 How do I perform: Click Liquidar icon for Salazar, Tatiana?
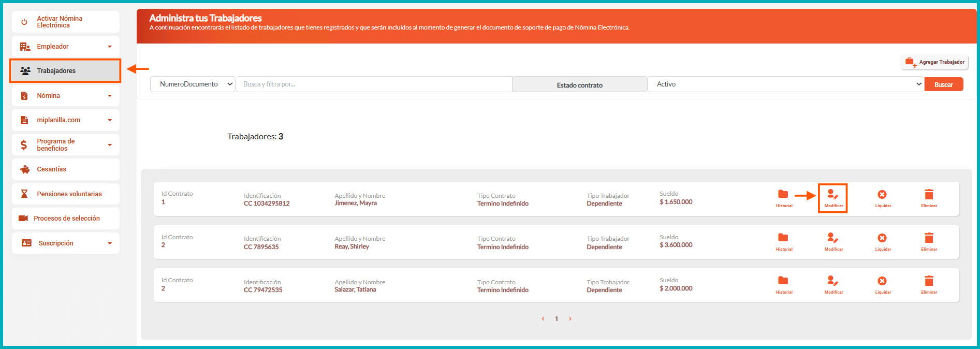882,282
